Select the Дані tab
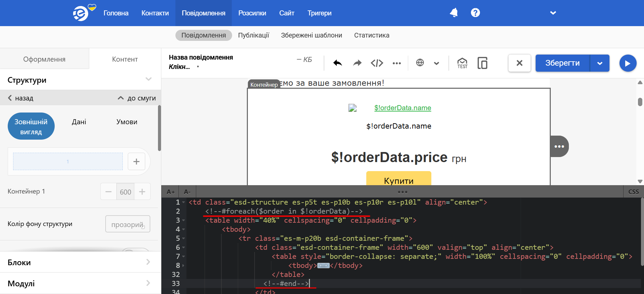The width and height of the screenshot is (644, 294). (79, 122)
